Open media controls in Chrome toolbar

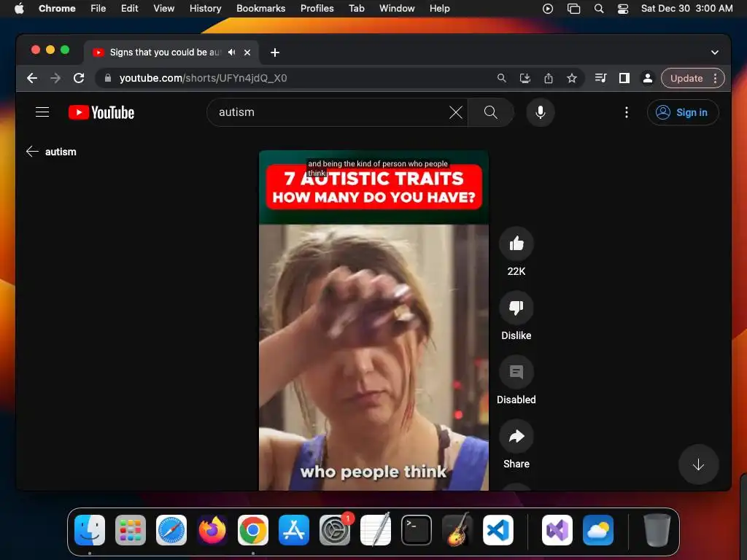(601, 78)
